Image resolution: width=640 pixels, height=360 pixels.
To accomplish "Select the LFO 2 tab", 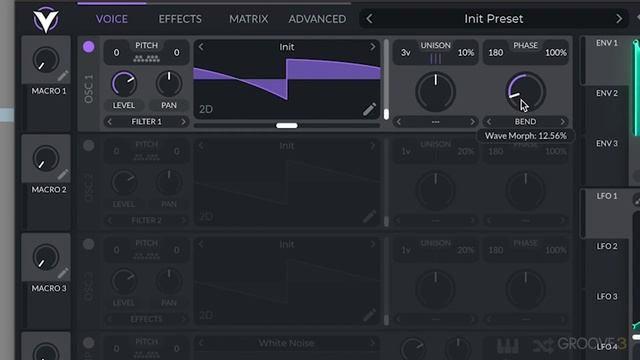I will (607, 246).
